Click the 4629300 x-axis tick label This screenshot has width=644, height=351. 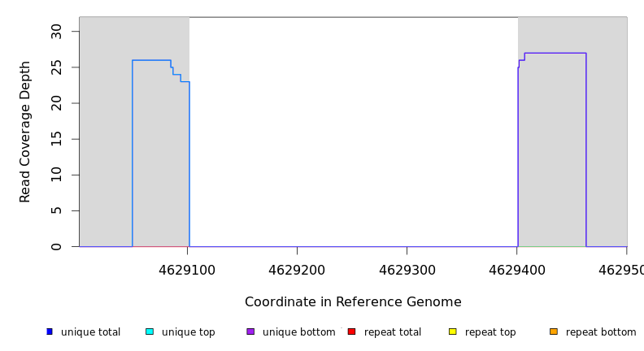point(407,270)
